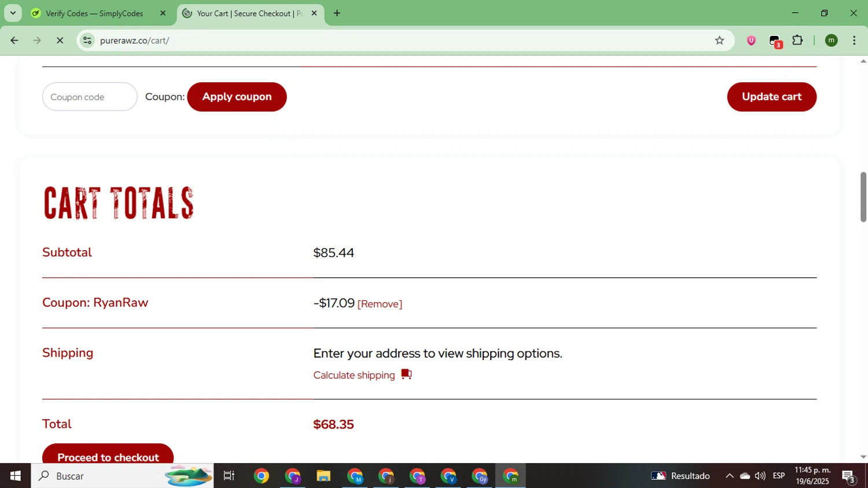Open Chrome profile V taskbar icon
The image size is (868, 488).
pos(448,476)
